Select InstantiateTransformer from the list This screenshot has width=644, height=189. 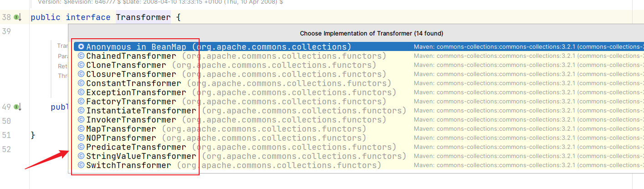pos(141,111)
